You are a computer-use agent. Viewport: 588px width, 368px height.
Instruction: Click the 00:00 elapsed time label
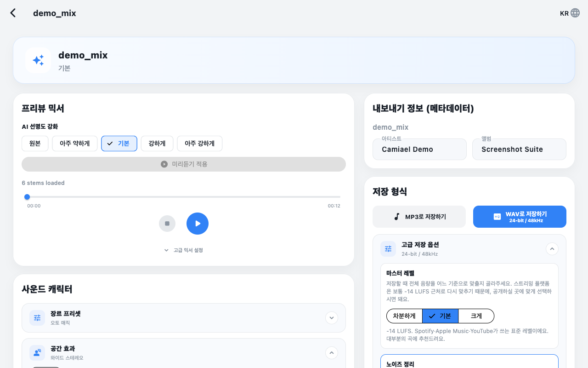pyautogui.click(x=34, y=206)
